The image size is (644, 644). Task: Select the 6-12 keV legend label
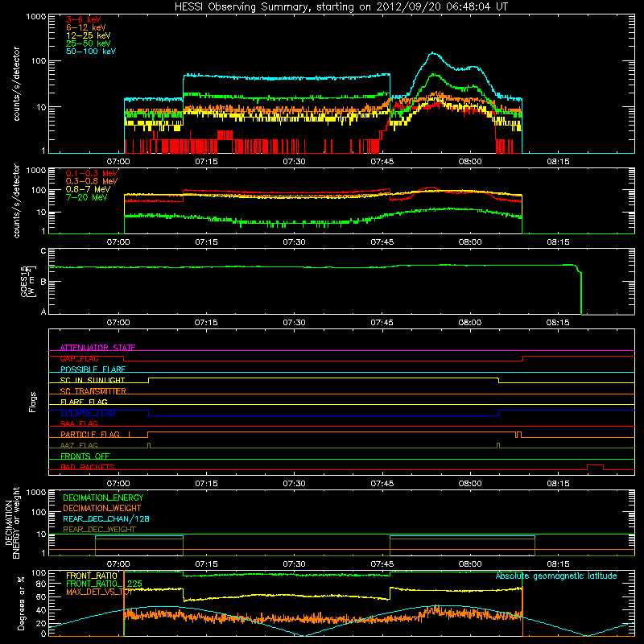(86, 27)
